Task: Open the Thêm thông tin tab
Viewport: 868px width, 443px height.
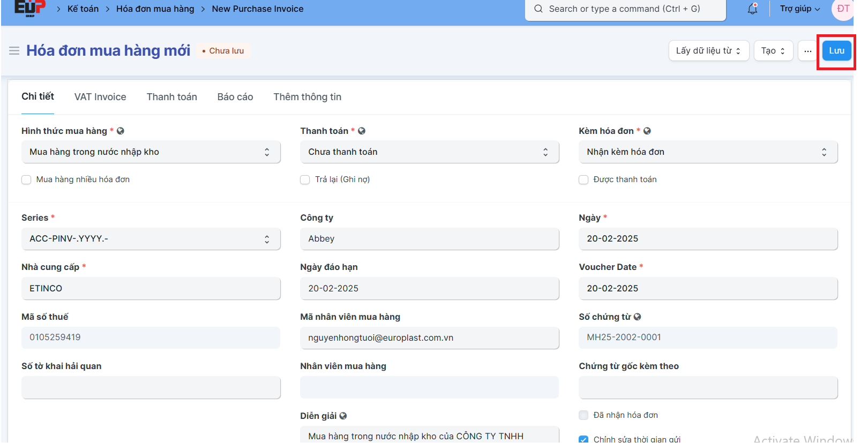Action: (307, 97)
